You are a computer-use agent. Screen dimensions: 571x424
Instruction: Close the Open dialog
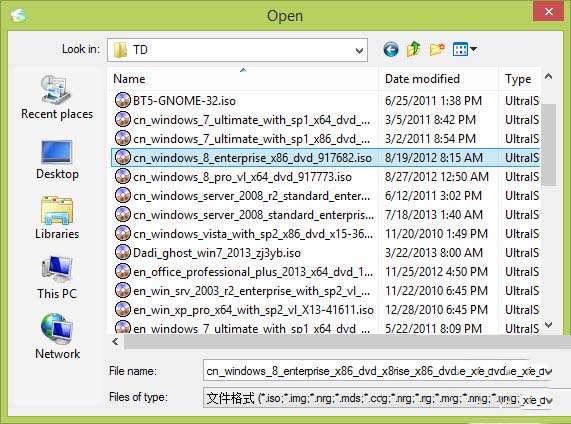pos(548,11)
